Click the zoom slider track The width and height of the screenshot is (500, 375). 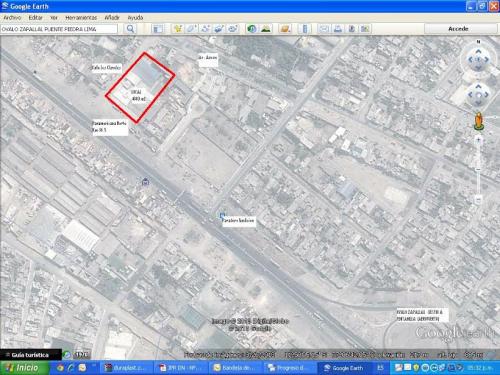point(478,170)
